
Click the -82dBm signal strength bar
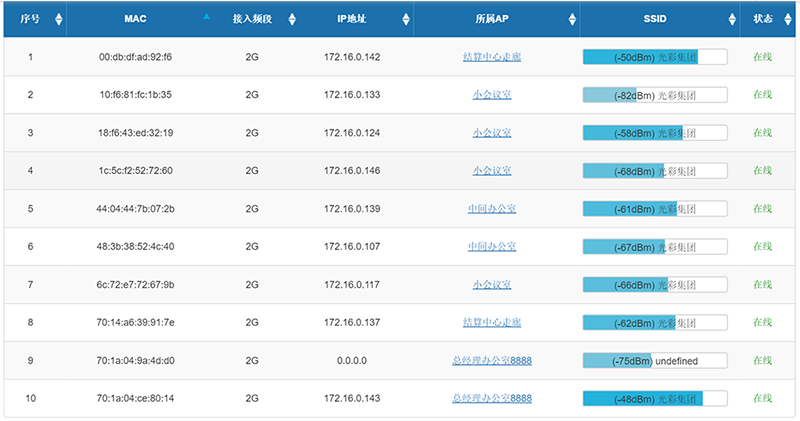[655, 95]
